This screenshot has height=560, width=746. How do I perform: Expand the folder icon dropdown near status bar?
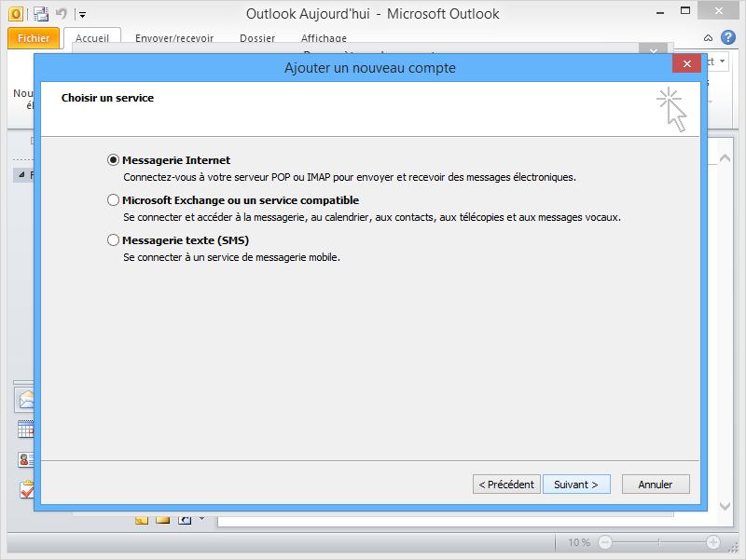tap(201, 519)
